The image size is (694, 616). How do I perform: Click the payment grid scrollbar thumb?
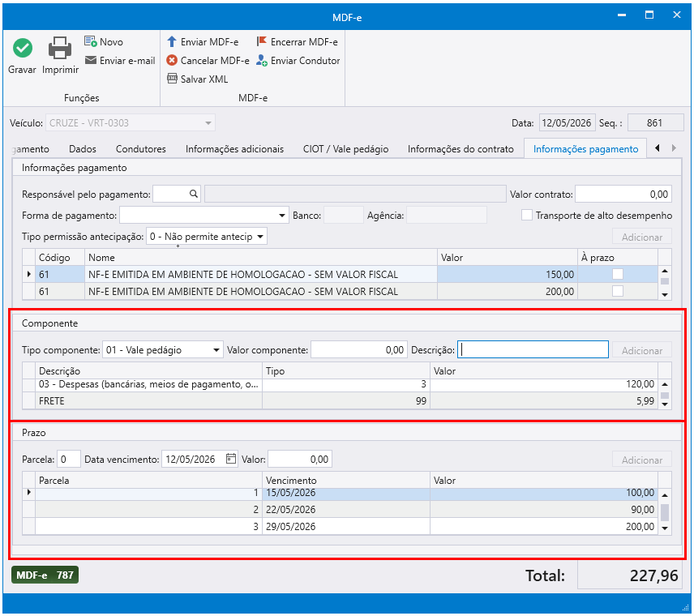coord(664,281)
